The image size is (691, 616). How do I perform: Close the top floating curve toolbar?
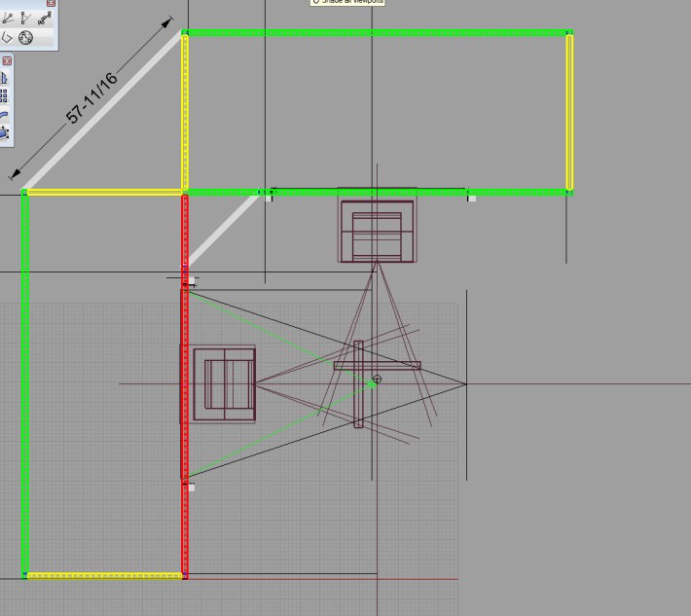52,4
